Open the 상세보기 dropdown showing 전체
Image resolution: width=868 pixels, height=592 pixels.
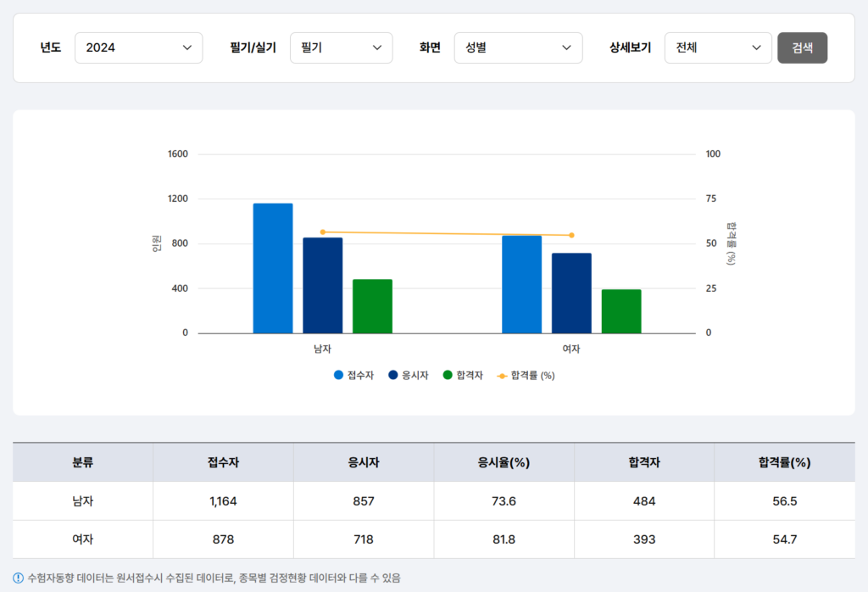[718, 47]
